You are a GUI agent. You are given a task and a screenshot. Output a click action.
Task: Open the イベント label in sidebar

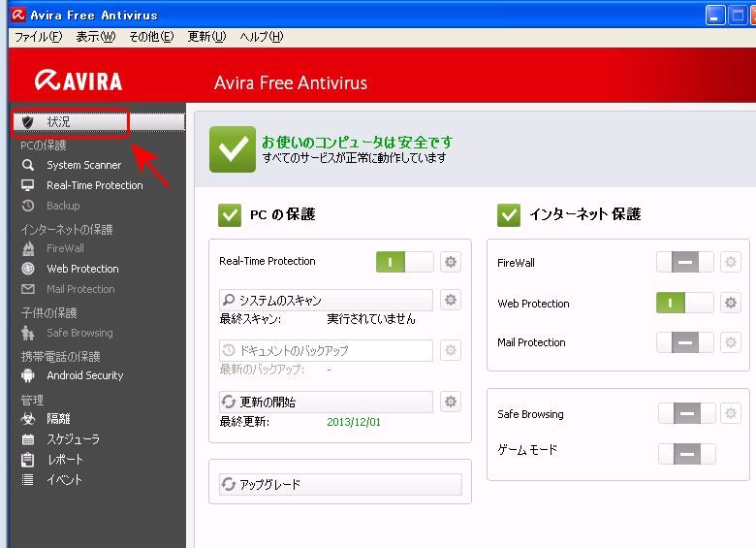pyautogui.click(x=65, y=479)
